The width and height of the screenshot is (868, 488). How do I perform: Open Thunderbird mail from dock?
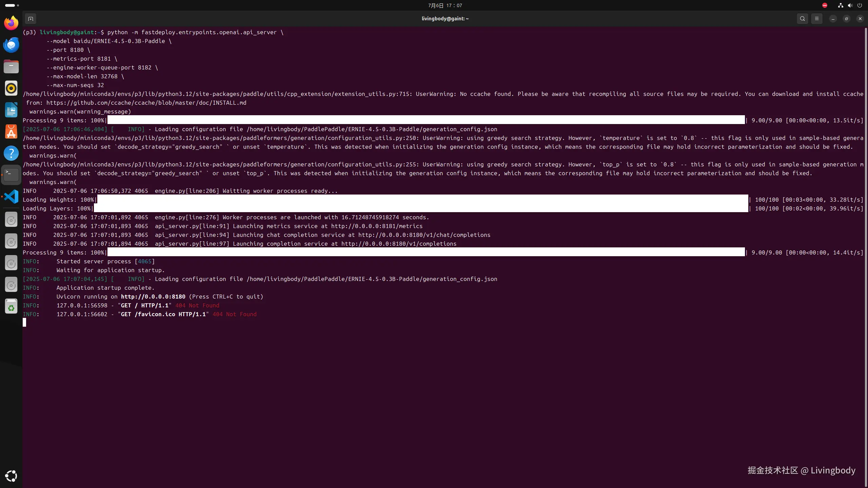click(11, 45)
